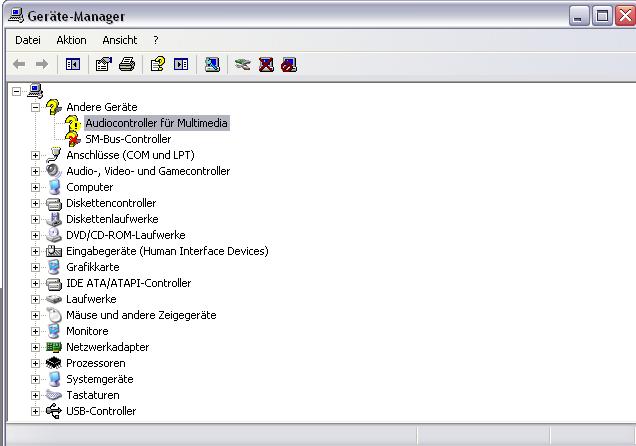Click the Tastaturen keyboard icon
The width and height of the screenshot is (636, 446).
[54, 395]
